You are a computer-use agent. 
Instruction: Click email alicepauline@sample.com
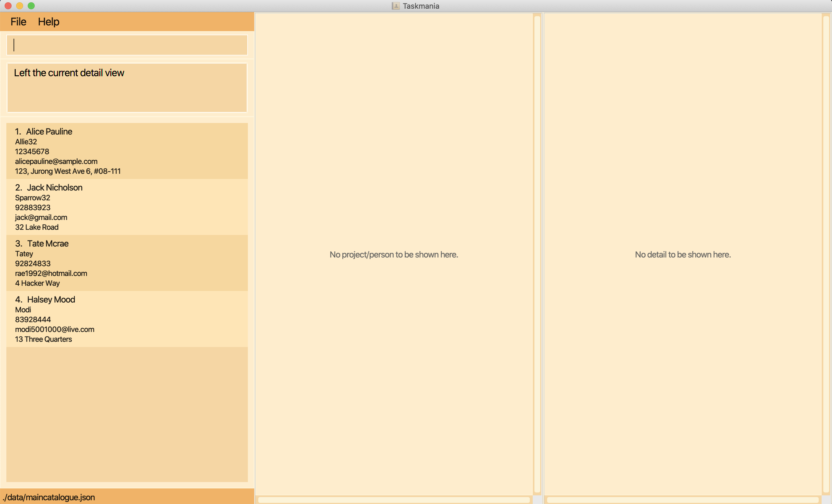(x=56, y=161)
